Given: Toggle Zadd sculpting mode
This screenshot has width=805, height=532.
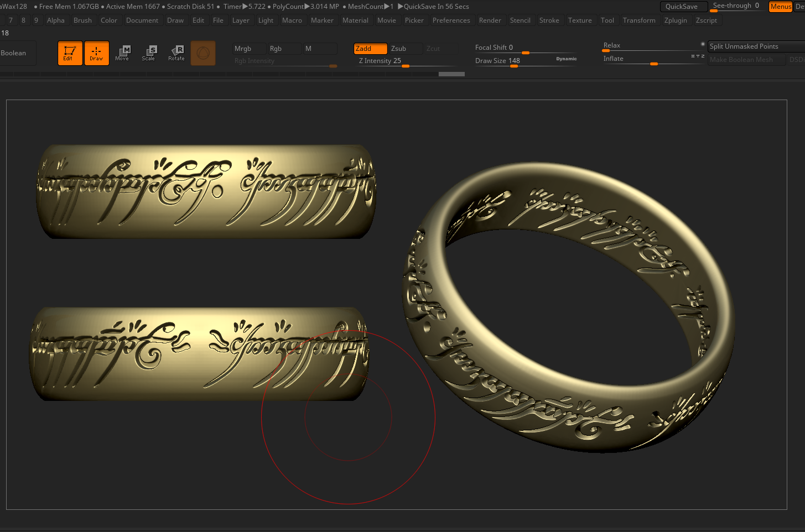Looking at the screenshot, I should [370, 49].
